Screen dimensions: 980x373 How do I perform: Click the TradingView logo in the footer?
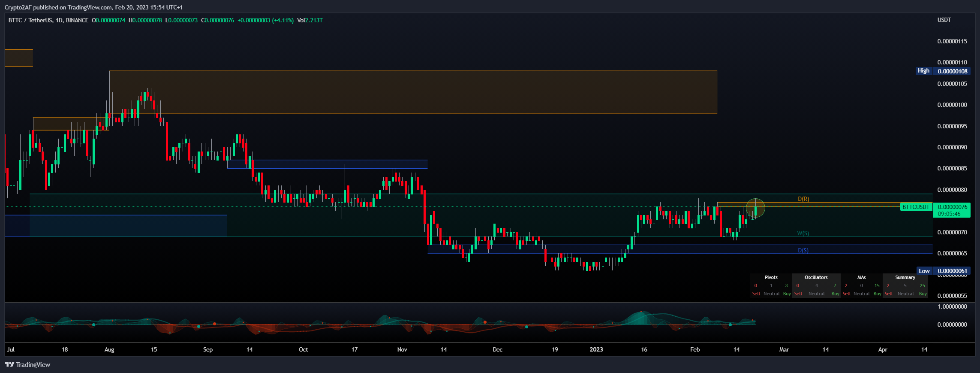point(27,365)
